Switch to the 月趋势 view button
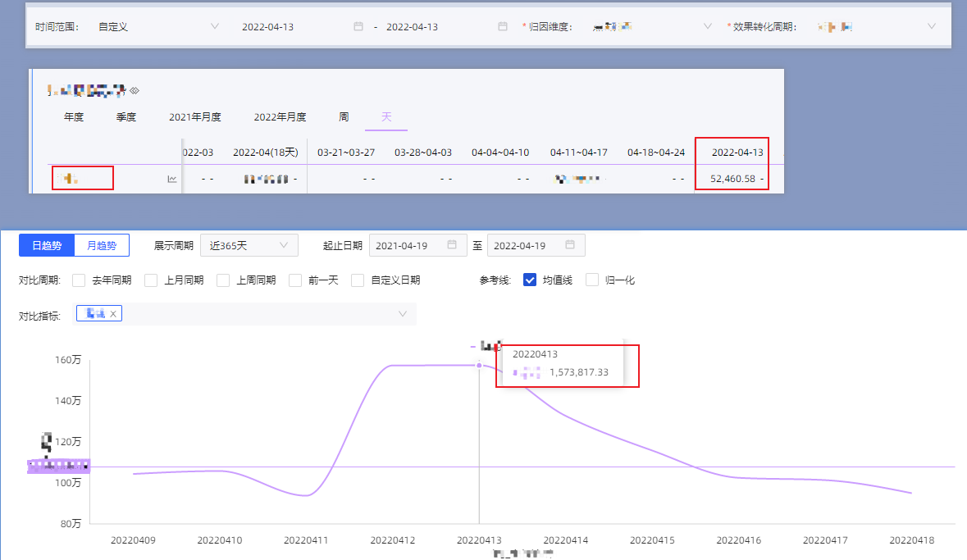Viewport: 967px width, 560px height. coord(102,245)
